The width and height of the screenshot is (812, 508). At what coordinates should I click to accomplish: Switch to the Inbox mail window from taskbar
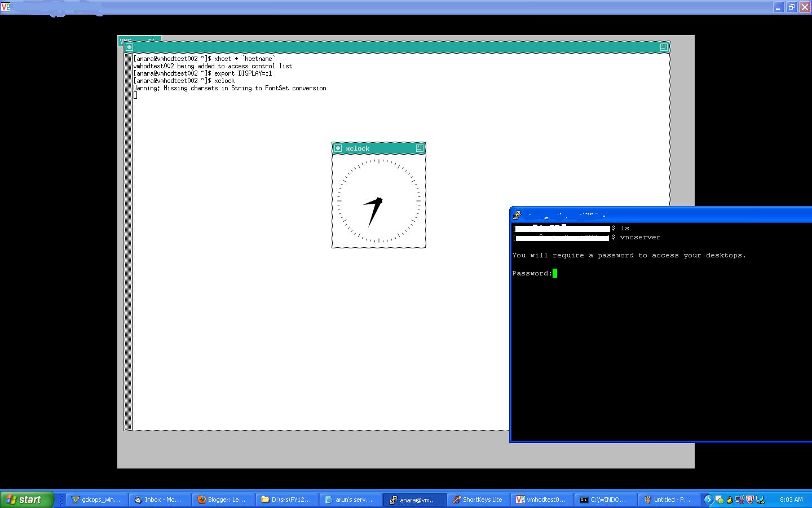point(158,500)
